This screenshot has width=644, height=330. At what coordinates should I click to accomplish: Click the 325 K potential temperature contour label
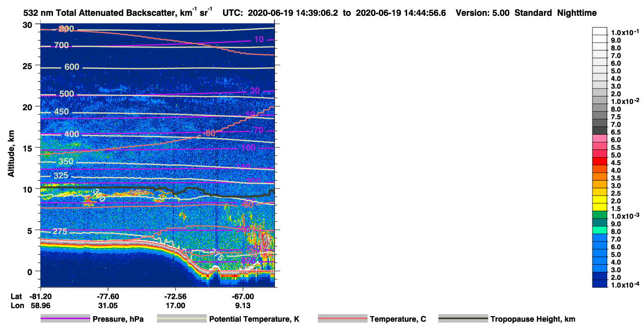[x=61, y=176]
